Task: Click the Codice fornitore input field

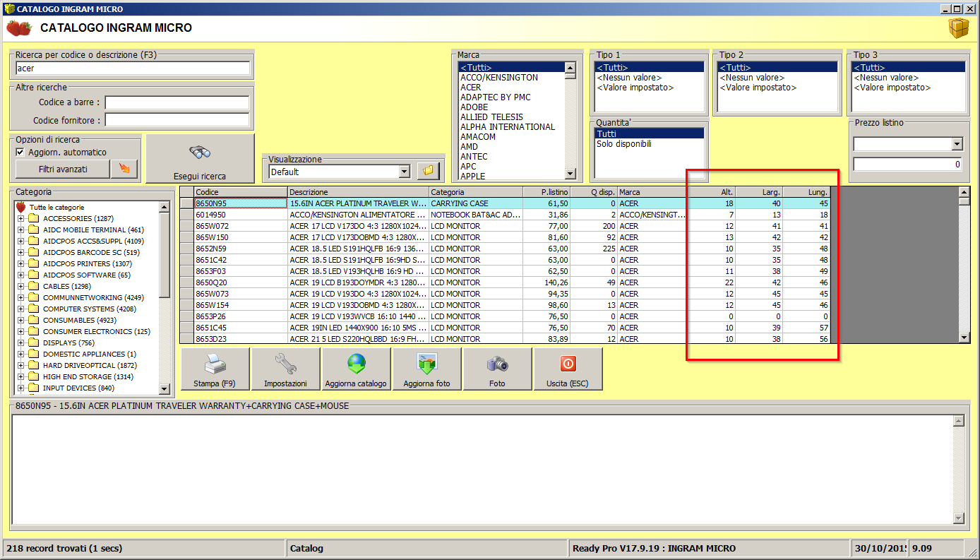Action: 177,120
